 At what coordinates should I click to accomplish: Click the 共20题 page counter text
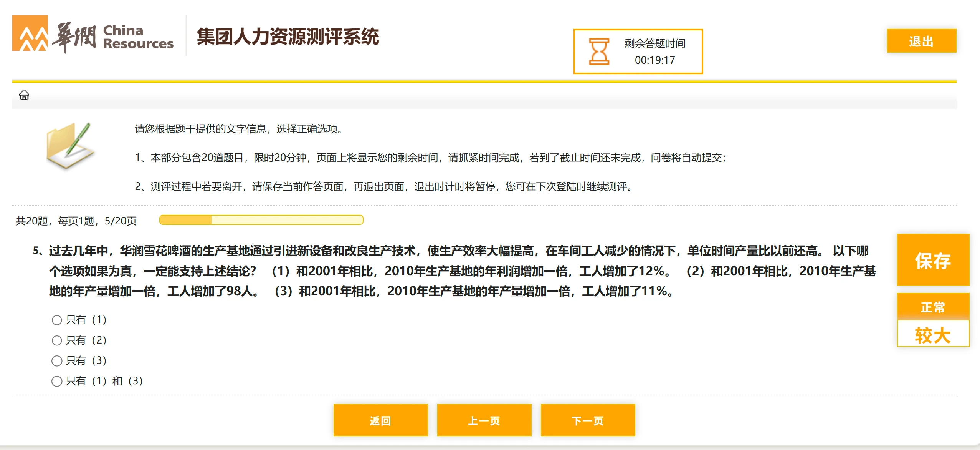tap(76, 221)
